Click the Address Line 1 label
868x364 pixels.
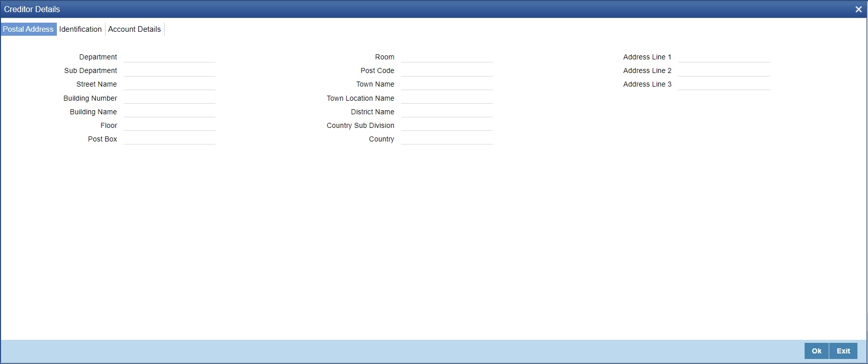(647, 57)
